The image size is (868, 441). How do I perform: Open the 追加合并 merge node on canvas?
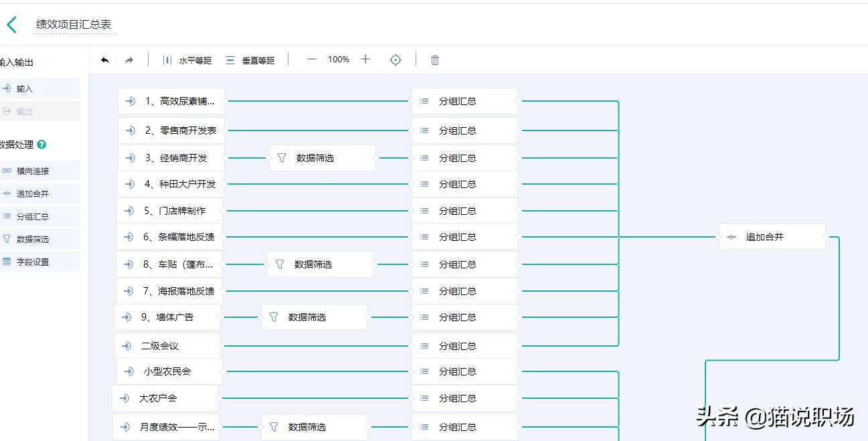coord(771,237)
